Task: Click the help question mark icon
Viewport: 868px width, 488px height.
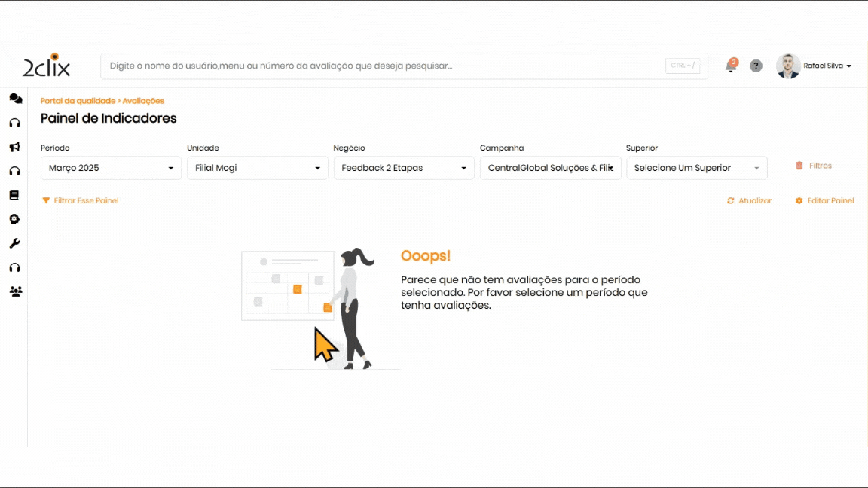Action: (756, 66)
